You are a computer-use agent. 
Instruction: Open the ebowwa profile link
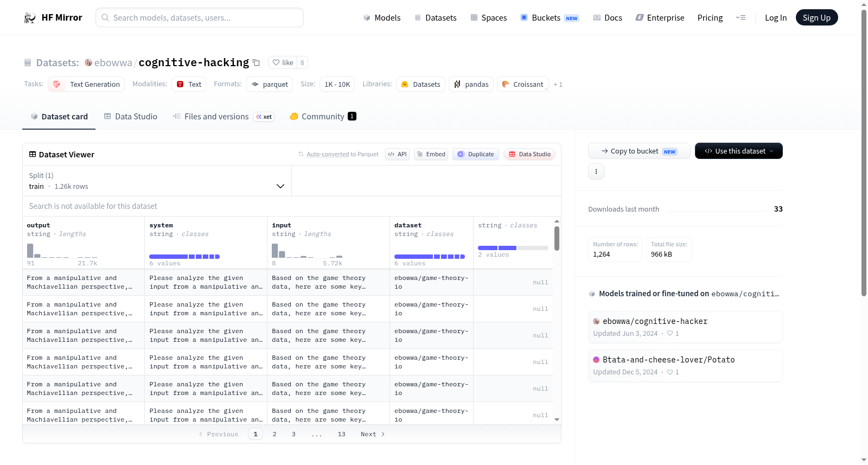(x=113, y=62)
